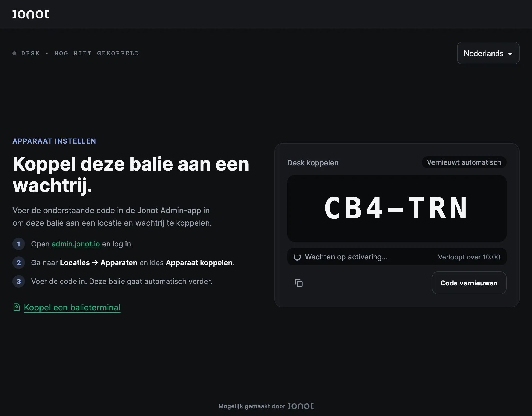Click the Code vernieuwen button
Viewport: 532px width, 416px height.
(469, 283)
